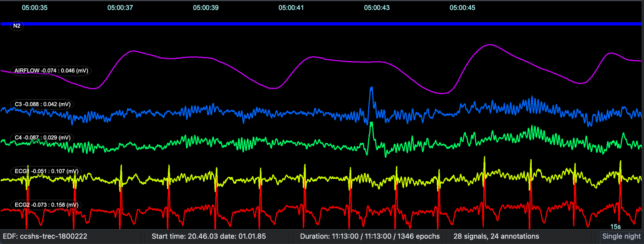The height and width of the screenshot is (244, 644).
Task: Click the 05:00:35 time marker
Action: click(x=35, y=8)
